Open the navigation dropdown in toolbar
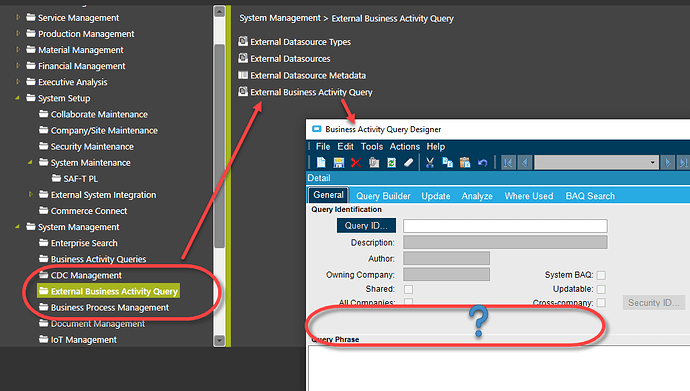Image resolution: width=690 pixels, height=391 pixels. point(653,163)
